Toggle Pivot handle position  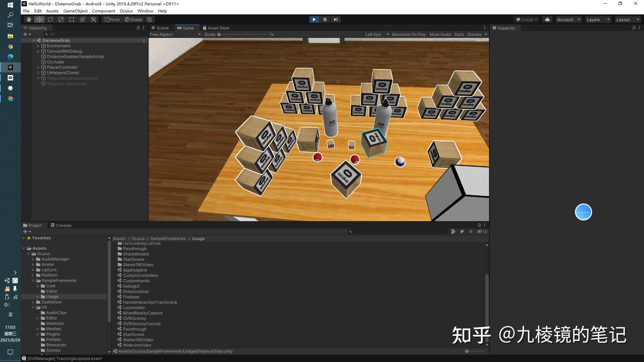(112, 19)
